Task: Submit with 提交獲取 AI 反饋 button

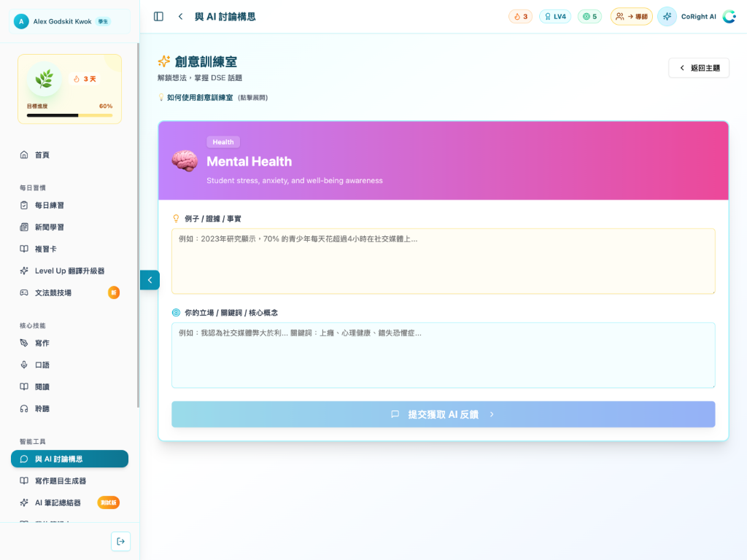Action: point(443,414)
